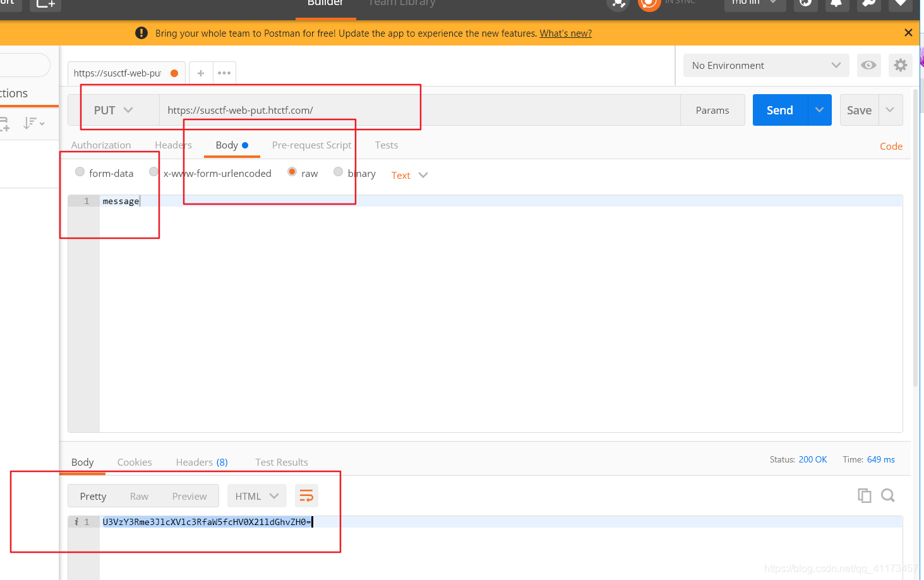The height and width of the screenshot is (580, 924).
Task: Click the new window icon in header
Action: tap(45, 4)
